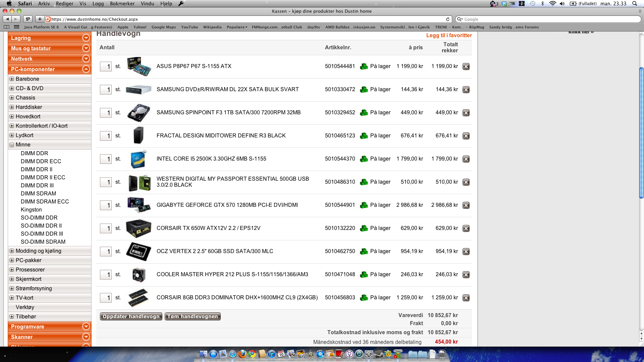This screenshot has width=644, height=362.
Task: Open Spotlight search in menu bar
Action: [x=635, y=3]
